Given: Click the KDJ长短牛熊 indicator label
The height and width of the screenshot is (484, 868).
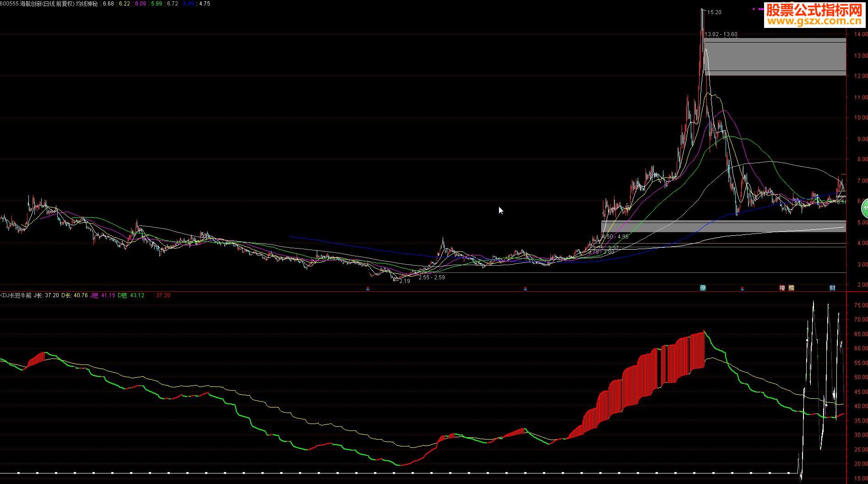Looking at the screenshot, I should tap(16, 295).
